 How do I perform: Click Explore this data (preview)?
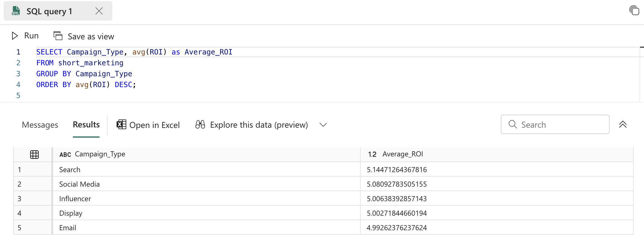pyautogui.click(x=252, y=125)
